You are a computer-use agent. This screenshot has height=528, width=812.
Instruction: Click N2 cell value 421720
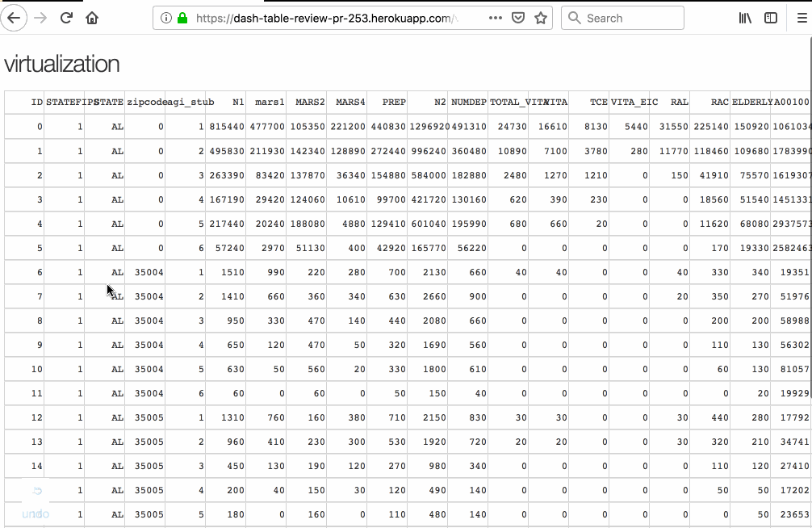point(429,199)
